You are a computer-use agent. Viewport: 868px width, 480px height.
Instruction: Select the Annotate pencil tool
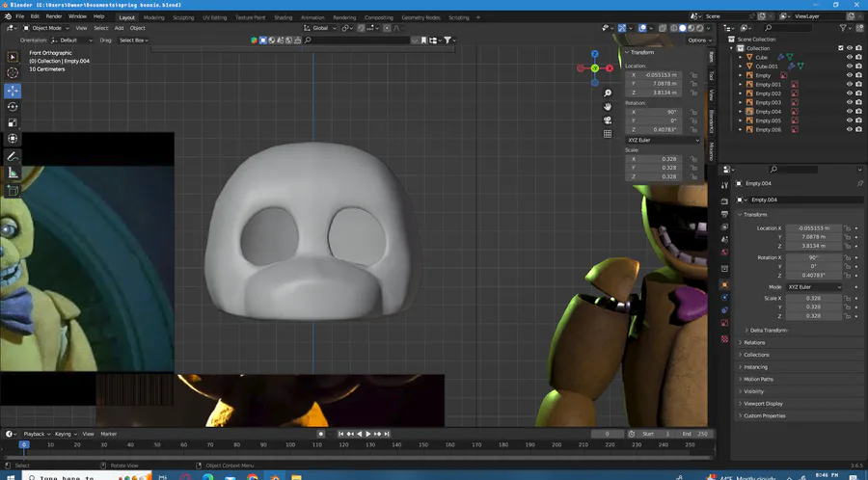[x=13, y=156]
